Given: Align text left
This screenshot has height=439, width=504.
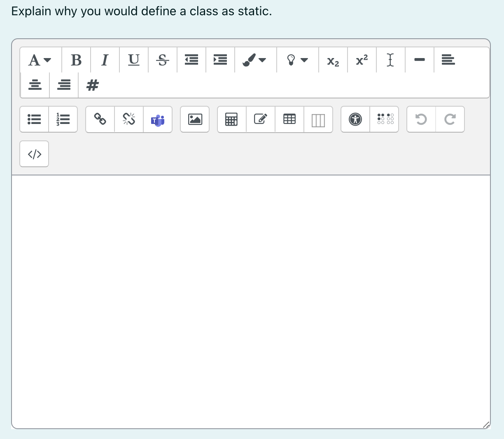Looking at the screenshot, I should coord(448,60).
